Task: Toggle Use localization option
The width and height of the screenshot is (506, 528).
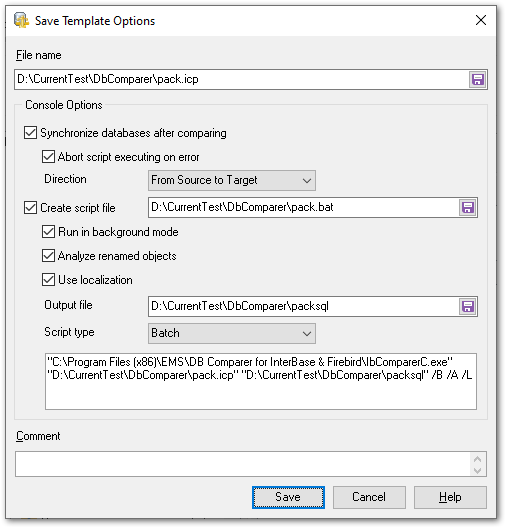Action: (x=48, y=279)
